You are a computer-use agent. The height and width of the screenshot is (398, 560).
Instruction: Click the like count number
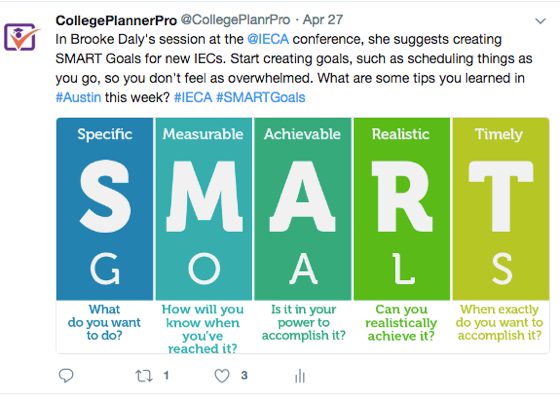point(244,375)
